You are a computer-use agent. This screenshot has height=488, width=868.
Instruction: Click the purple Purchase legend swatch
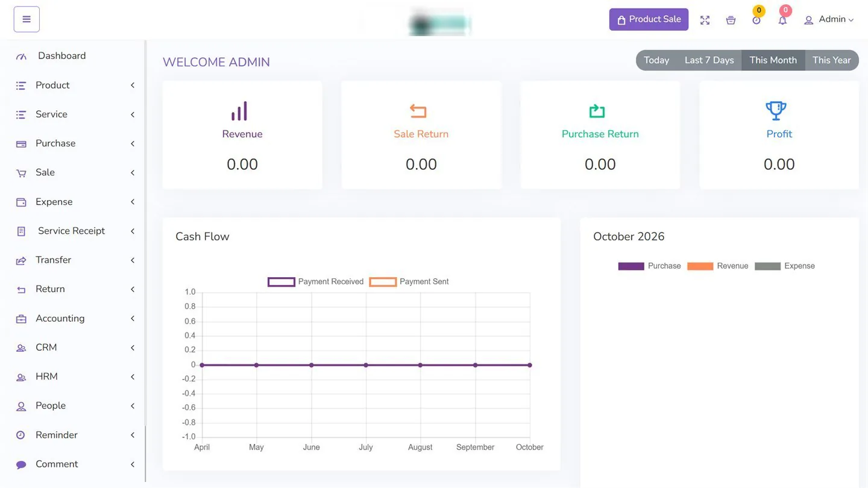click(x=631, y=266)
